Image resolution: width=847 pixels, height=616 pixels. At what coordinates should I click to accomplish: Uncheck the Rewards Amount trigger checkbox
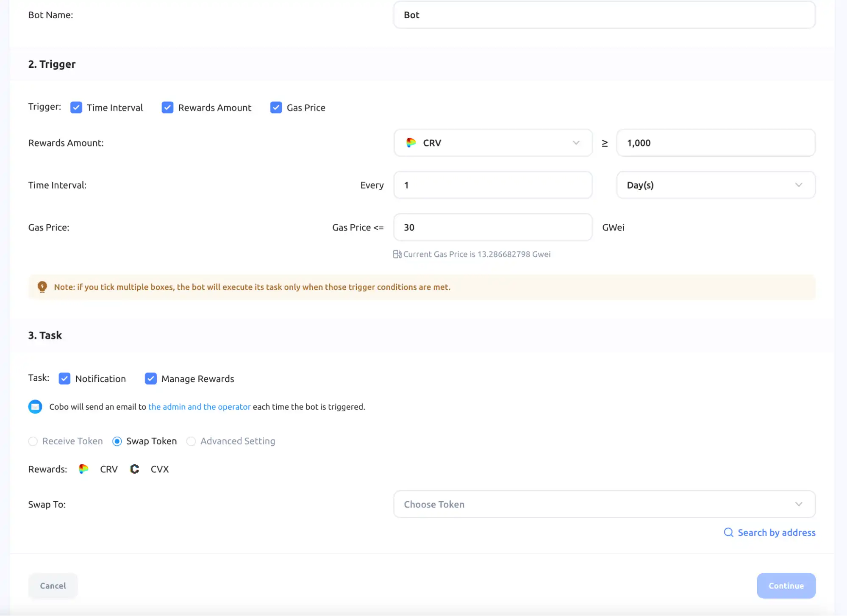[167, 108]
